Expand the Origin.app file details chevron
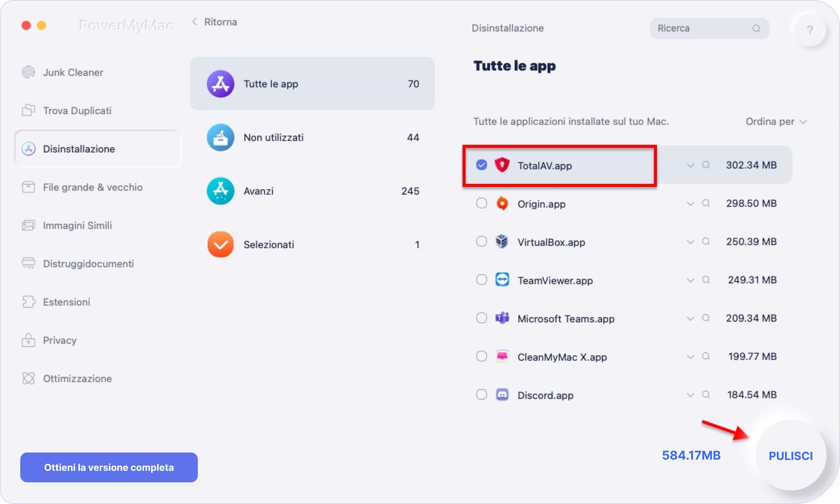Image resolution: width=840 pixels, height=504 pixels. [690, 204]
